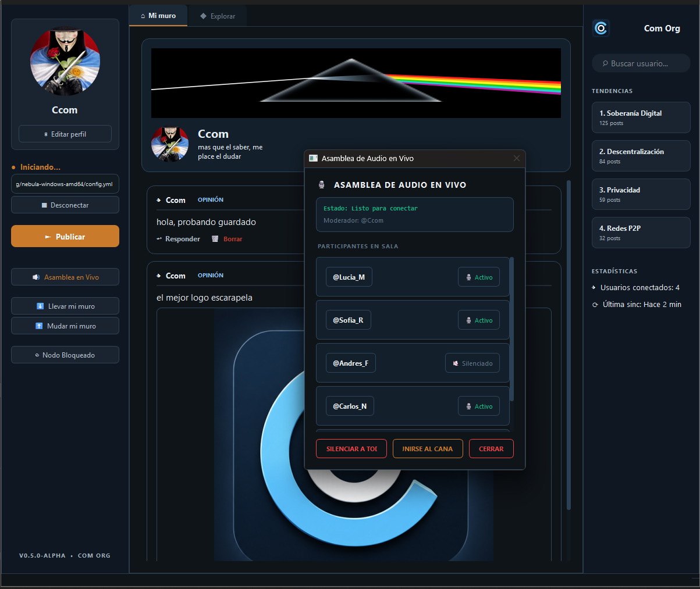
Task: Click the trash icon next to Borrar
Action: pyautogui.click(x=215, y=239)
